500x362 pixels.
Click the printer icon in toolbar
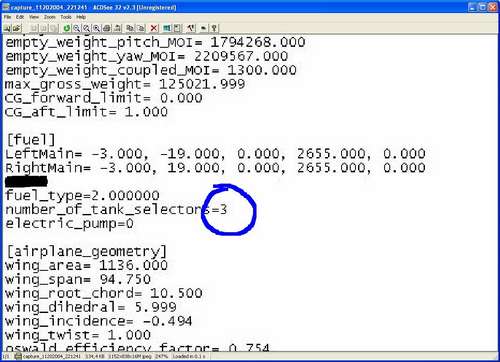point(107,28)
